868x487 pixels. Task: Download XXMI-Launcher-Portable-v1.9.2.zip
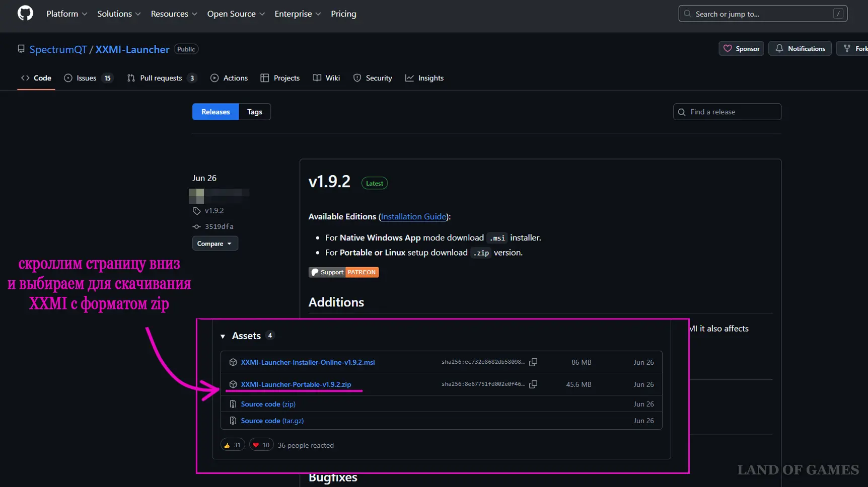pyautogui.click(x=296, y=384)
